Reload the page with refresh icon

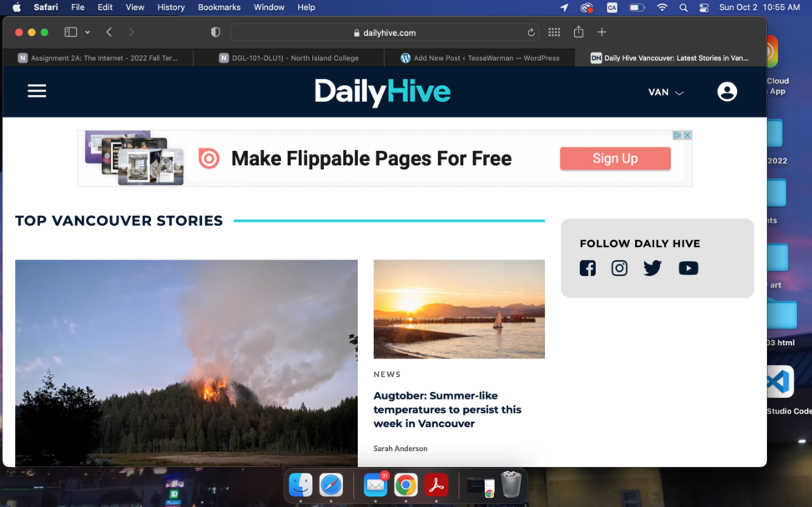[531, 33]
